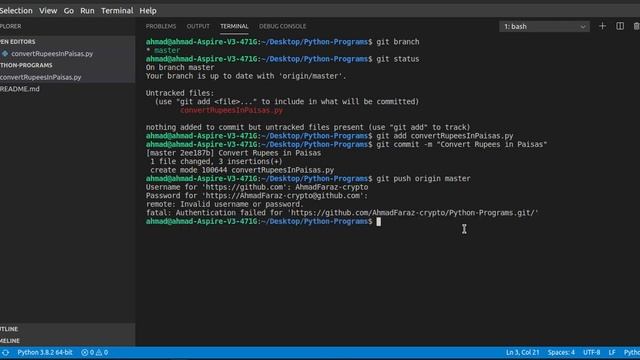The image size is (640, 360).
Task: Change indentation via Spaces: 4
Action: (561, 352)
